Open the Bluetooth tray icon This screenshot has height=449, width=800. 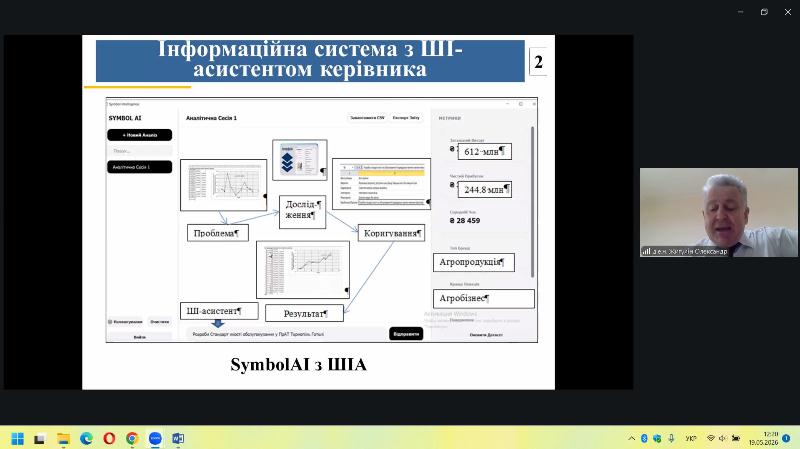[644, 439]
